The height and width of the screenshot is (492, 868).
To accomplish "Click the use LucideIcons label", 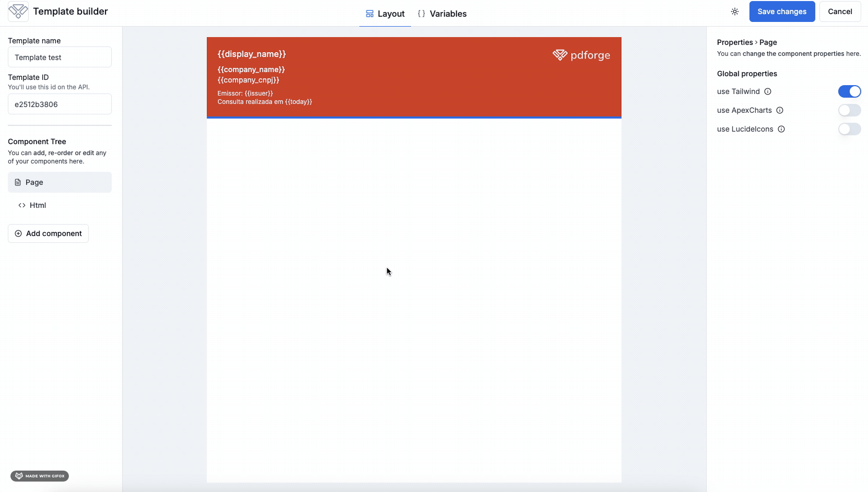I will click(x=745, y=129).
